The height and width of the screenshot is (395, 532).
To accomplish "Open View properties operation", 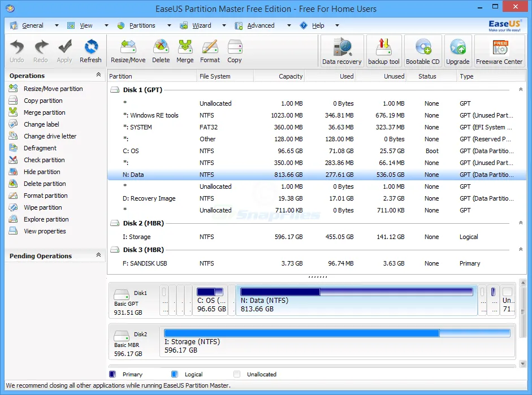I will point(45,231).
